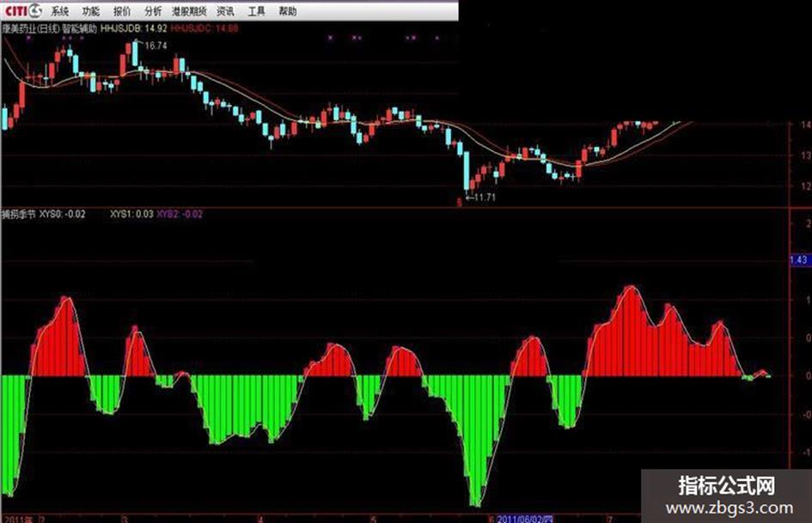Screen dimensions: 812x523
Task: Click the XYS1: 0.03 value
Action: [131, 214]
